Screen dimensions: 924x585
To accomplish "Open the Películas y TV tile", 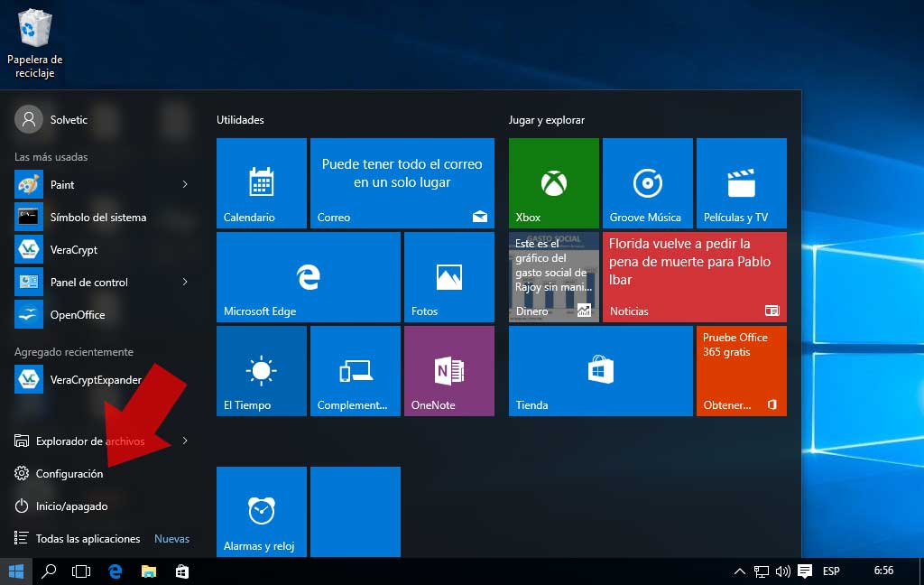I will pos(741,183).
